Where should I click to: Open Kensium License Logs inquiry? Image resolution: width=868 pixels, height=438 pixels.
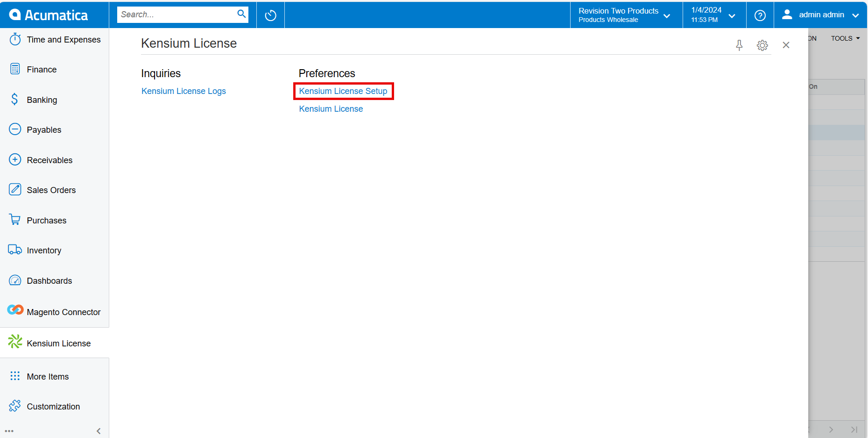pos(183,91)
